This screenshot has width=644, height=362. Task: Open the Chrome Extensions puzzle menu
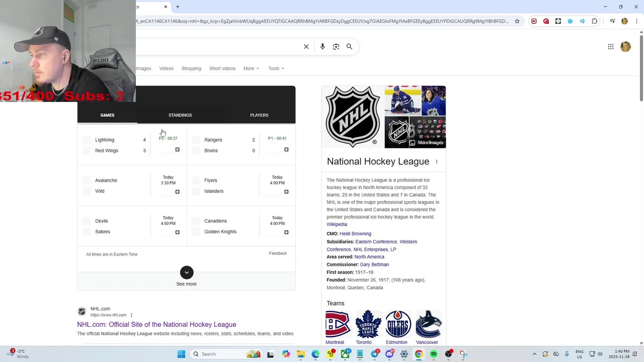595,21
